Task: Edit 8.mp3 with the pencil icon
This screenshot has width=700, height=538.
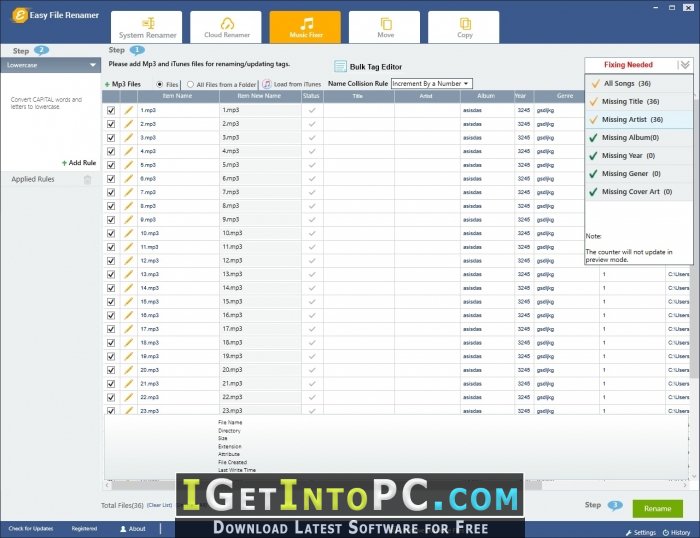Action: [x=129, y=206]
